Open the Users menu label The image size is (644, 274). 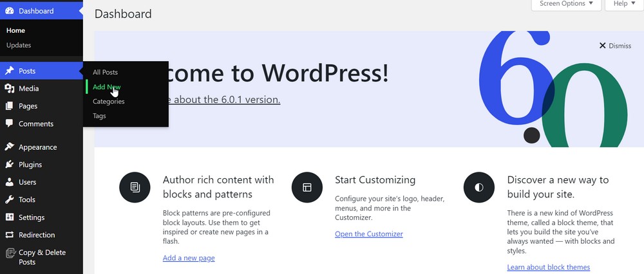click(27, 182)
